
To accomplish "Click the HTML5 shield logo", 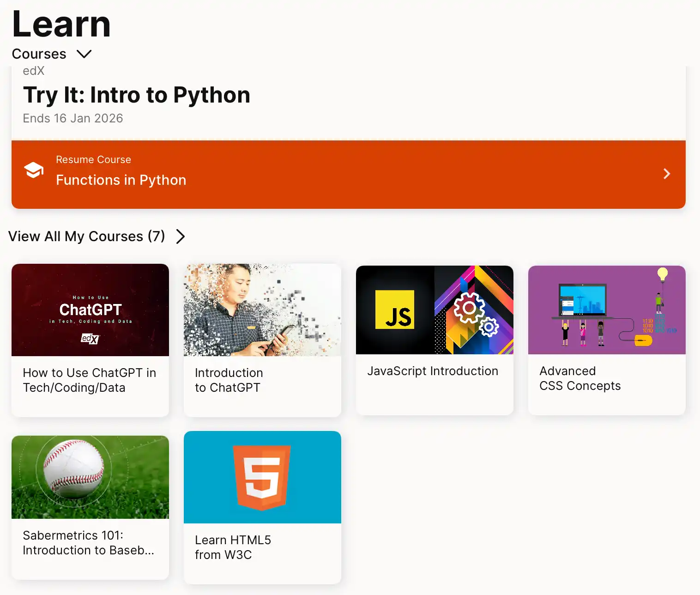I will (x=262, y=478).
